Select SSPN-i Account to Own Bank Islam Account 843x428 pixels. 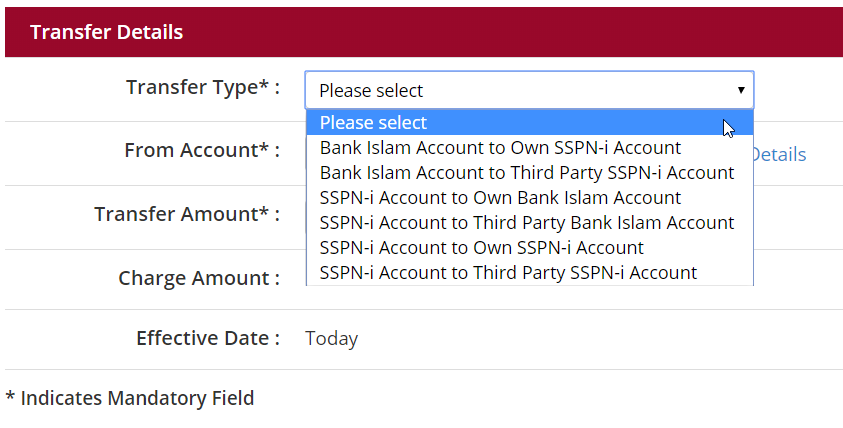coord(500,198)
